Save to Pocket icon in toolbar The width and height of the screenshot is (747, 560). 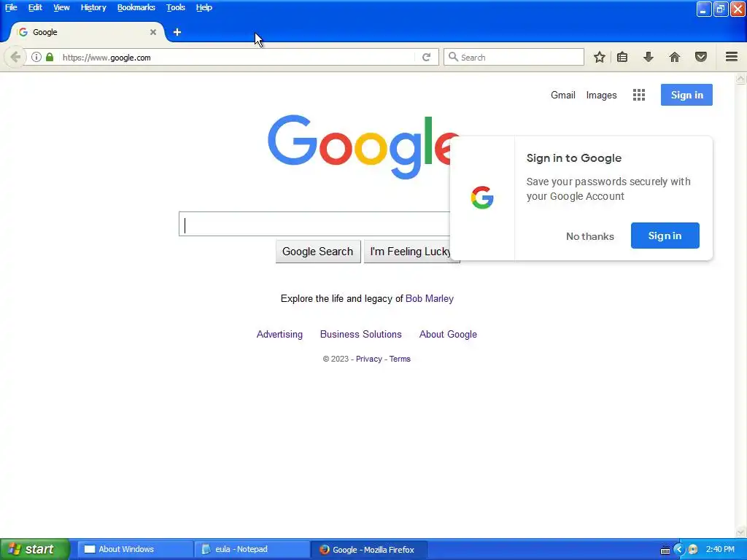pos(701,57)
